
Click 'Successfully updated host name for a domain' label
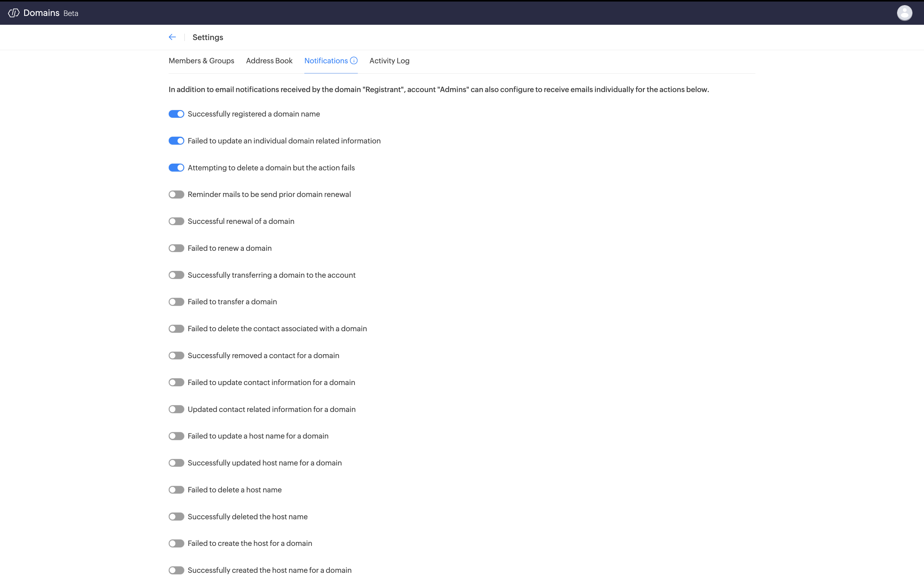[x=265, y=463]
